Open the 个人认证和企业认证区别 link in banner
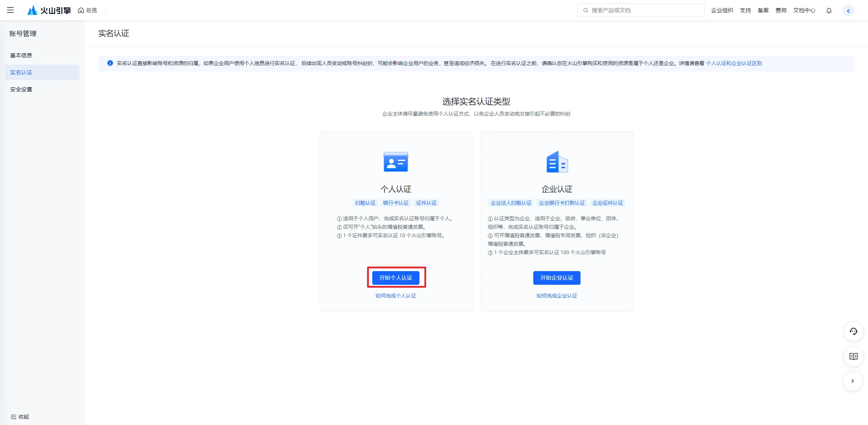Image resolution: width=868 pixels, height=425 pixels. pos(734,63)
